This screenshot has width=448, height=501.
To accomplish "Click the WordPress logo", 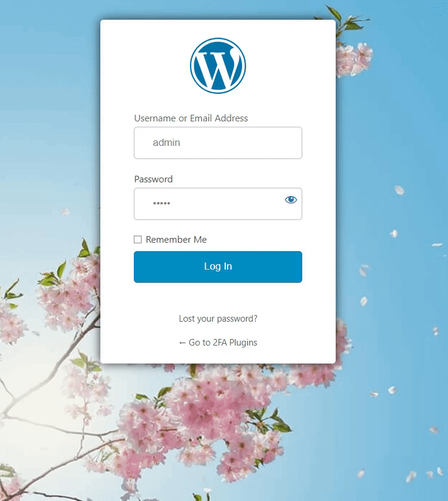I will [218, 66].
